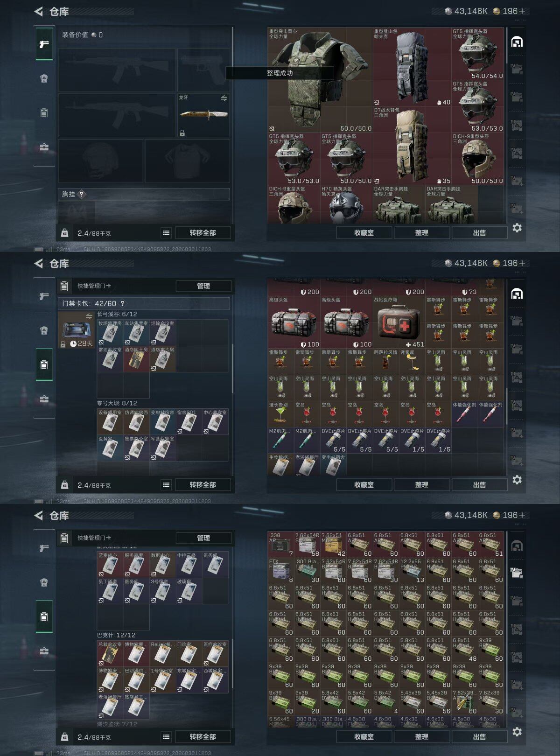Open the help icon beside 门禁卡包 42/60
Screen dimensions: 560x756
pyautogui.click(x=123, y=303)
